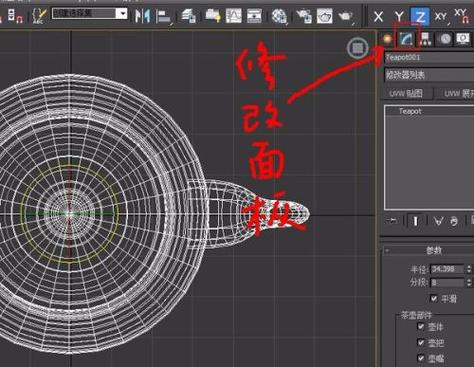Click the 分段 spinner arrows
Image resolution: width=474 pixels, height=367 pixels.
pos(469,283)
